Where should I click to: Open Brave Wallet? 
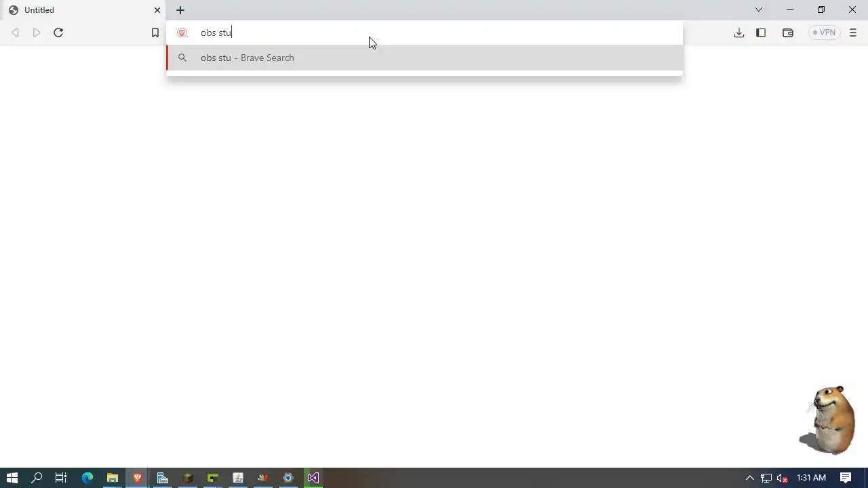point(788,33)
